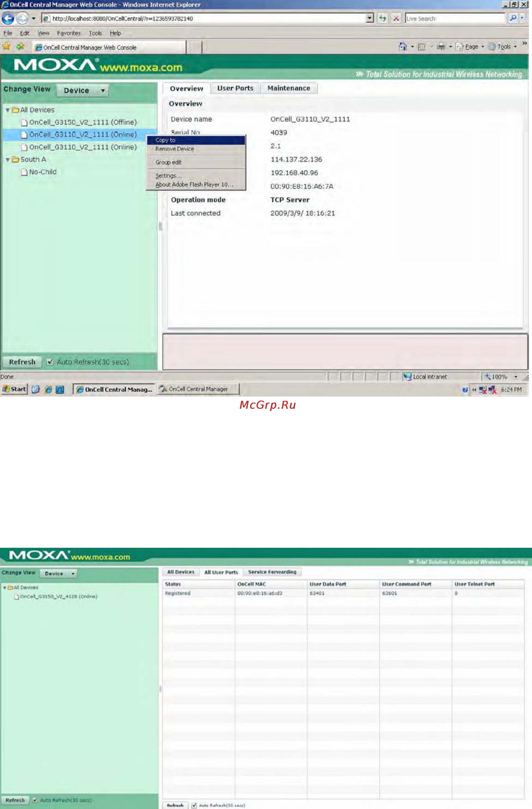The height and width of the screenshot is (809, 532).
Task: Click Refresh button under the ports table
Action: coord(175,805)
